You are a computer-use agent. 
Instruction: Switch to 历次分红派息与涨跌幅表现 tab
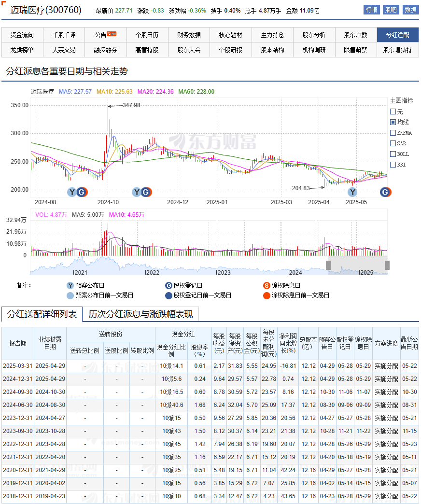pos(141,314)
